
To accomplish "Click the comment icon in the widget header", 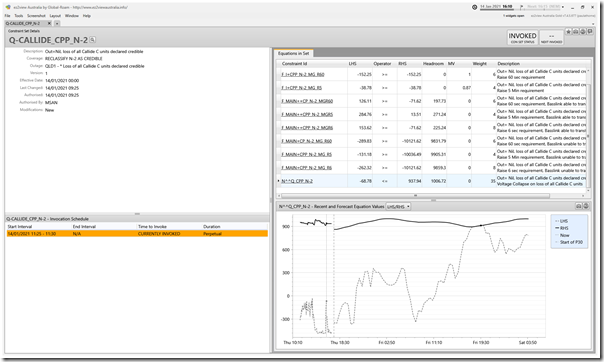I will (x=590, y=32).
